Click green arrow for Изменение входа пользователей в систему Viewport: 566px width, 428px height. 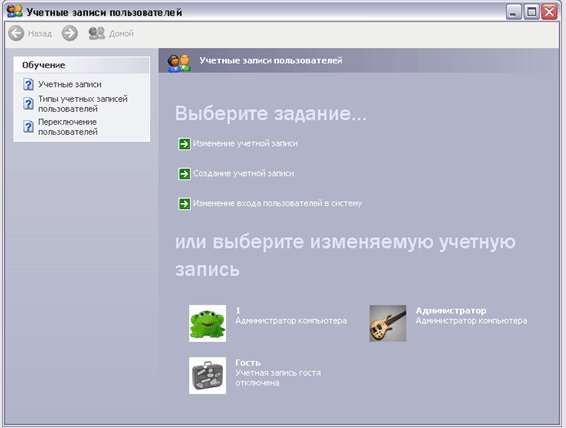click(184, 204)
